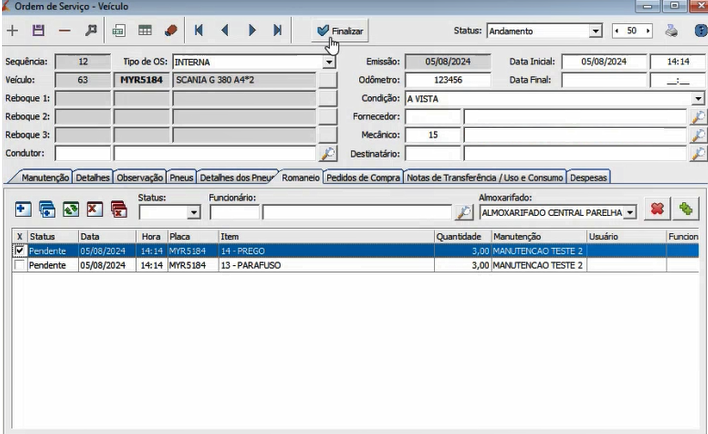The image size is (708, 434).
Task: Click the Manutenção cell on the 13 - PARAFUSO row
Action: pyautogui.click(x=539, y=265)
